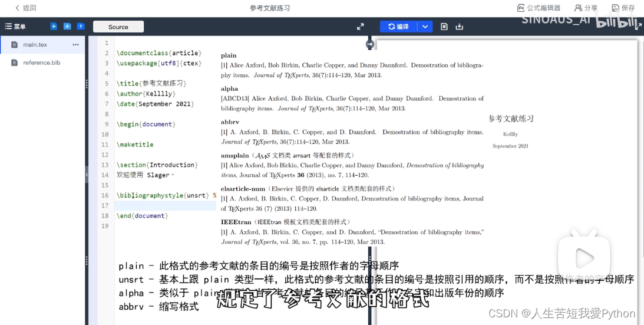This screenshot has height=325, width=644.
Task: Click the \end{document} line
Action: tap(143, 216)
